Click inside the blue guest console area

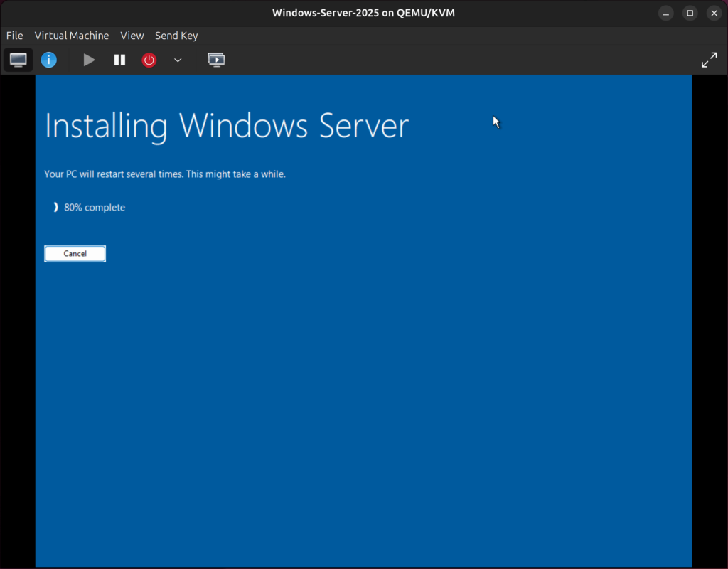(364, 391)
